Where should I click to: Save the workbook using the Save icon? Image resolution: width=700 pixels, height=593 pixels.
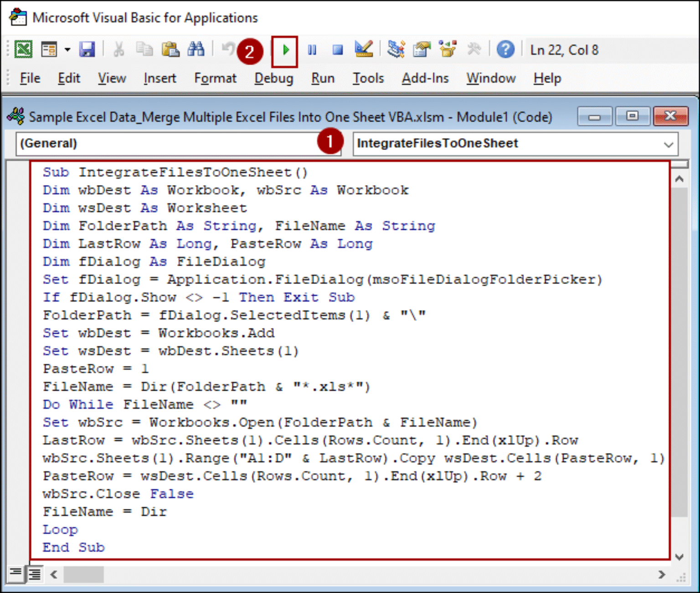click(87, 49)
